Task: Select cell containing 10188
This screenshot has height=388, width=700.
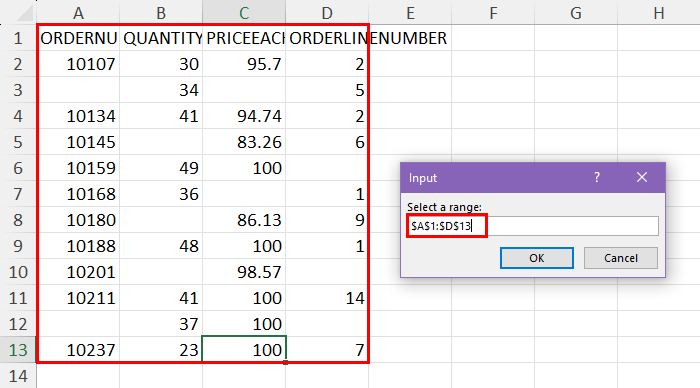Action: tap(78, 246)
